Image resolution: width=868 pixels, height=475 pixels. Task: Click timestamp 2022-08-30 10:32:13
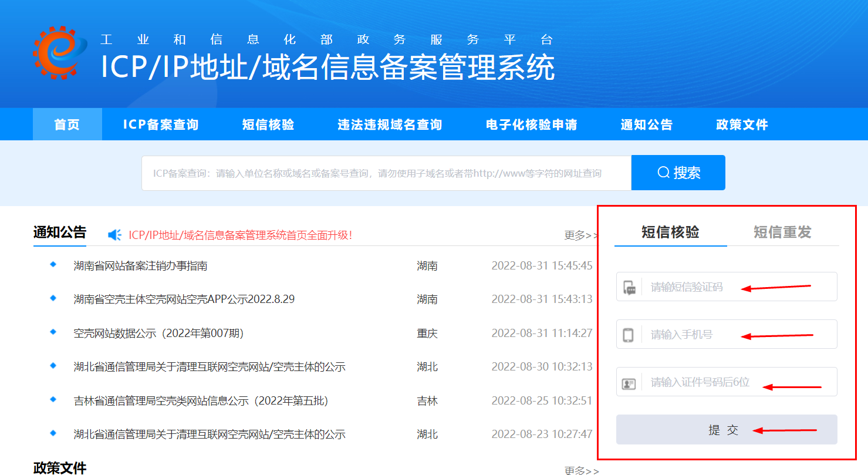[542, 367]
